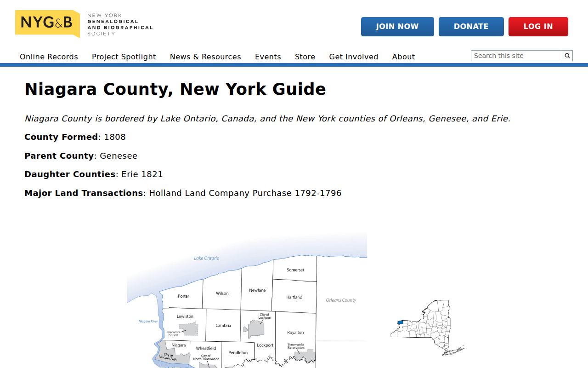Screen dimensions: 588x368
Task: Click the Lockport town label south of the city
Action: (265, 345)
